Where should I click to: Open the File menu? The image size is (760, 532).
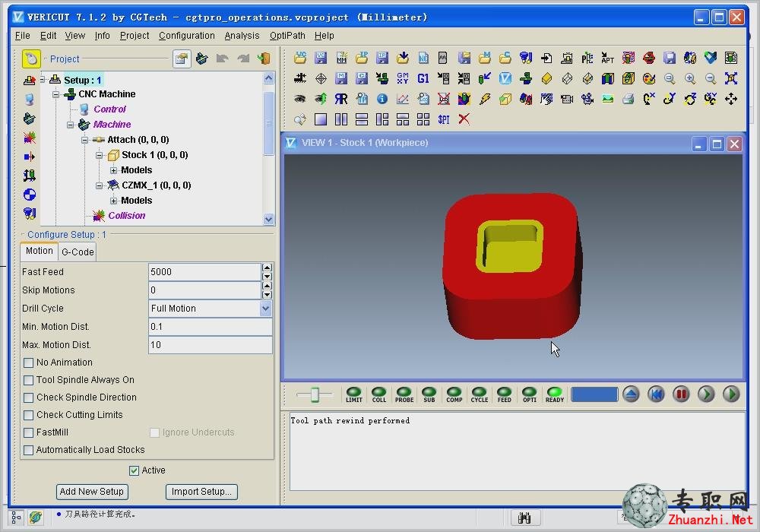point(22,36)
